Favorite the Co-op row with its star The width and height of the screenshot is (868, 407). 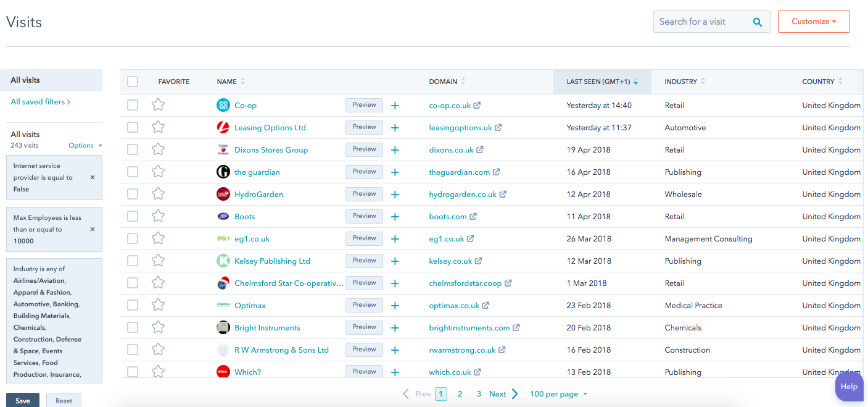158,105
